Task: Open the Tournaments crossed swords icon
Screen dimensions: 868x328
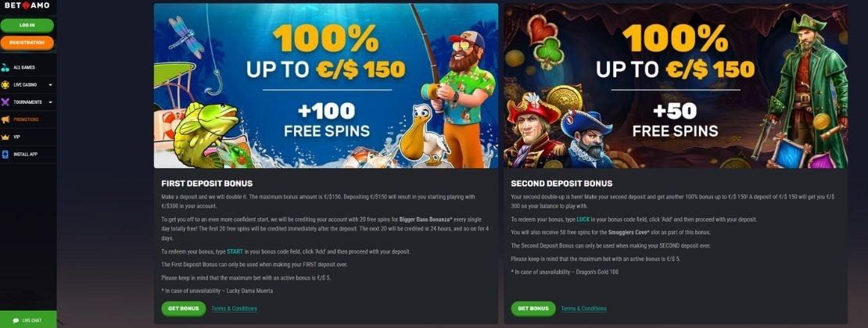Action: point(5,102)
